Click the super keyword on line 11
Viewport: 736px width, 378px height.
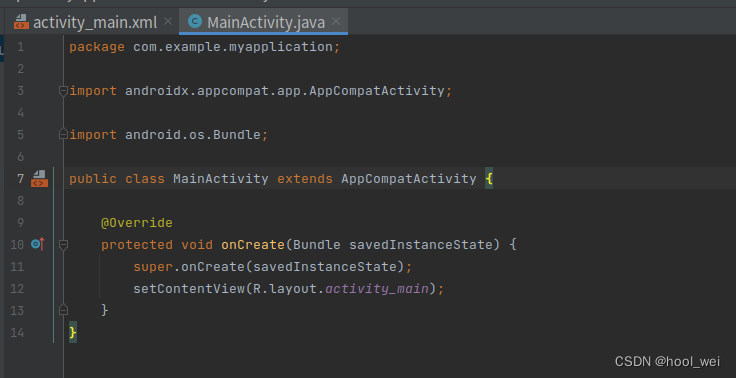point(153,267)
